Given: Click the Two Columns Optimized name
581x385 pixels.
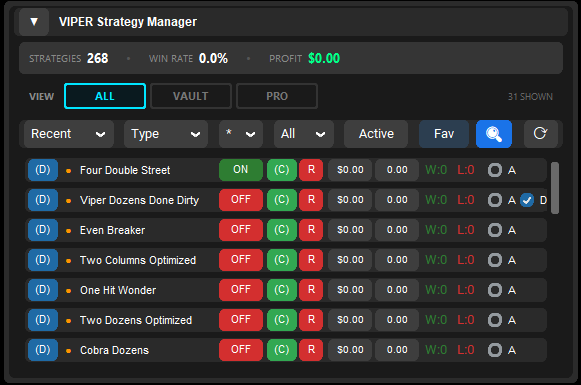Looking at the screenshot, I should pyautogui.click(x=138, y=260).
